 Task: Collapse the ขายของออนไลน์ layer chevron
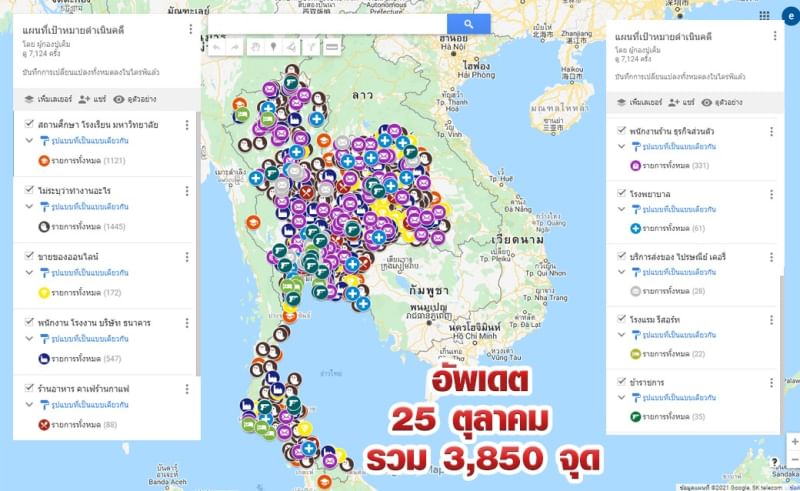(x=29, y=273)
